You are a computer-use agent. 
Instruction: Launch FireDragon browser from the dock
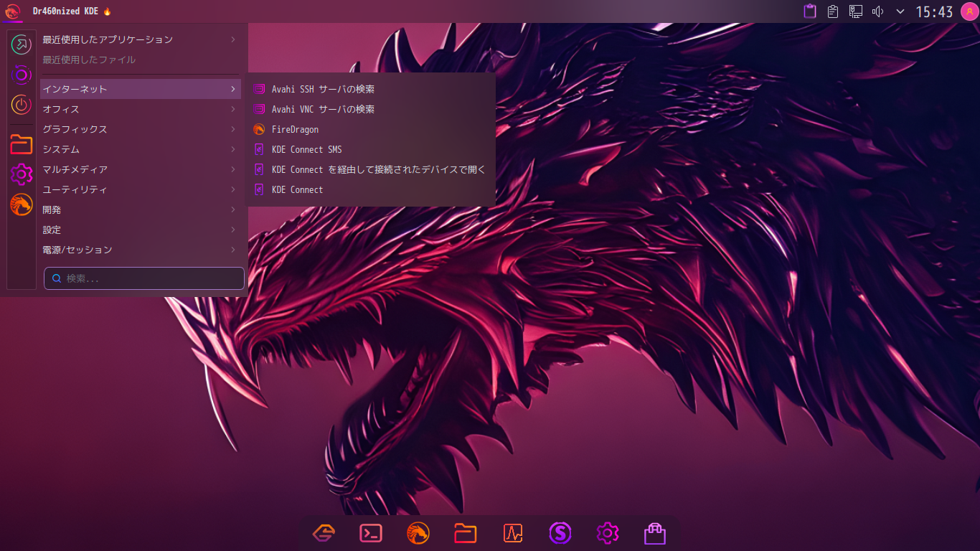pyautogui.click(x=418, y=533)
